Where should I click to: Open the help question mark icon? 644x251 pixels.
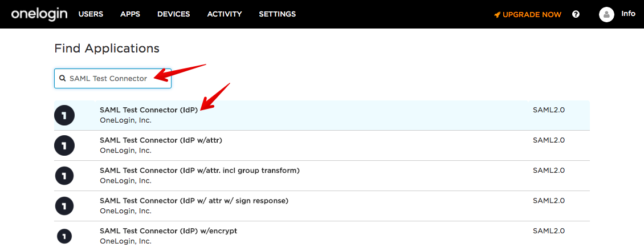pos(576,14)
